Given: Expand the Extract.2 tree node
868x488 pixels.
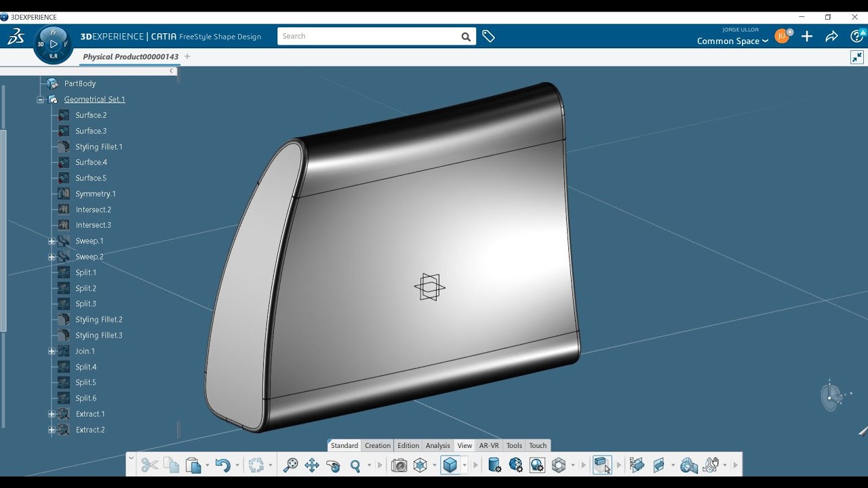Looking at the screenshot, I should [52, 430].
